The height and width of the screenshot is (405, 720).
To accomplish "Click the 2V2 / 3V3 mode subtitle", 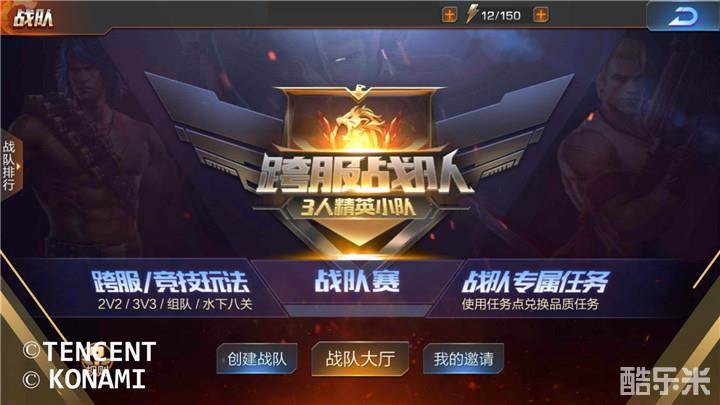I will (x=174, y=304).
